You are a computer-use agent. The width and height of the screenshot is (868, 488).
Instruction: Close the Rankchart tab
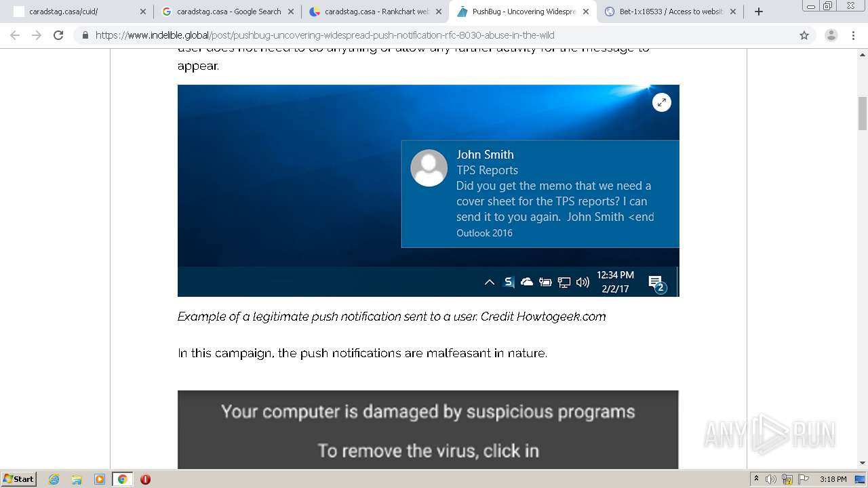pyautogui.click(x=438, y=12)
